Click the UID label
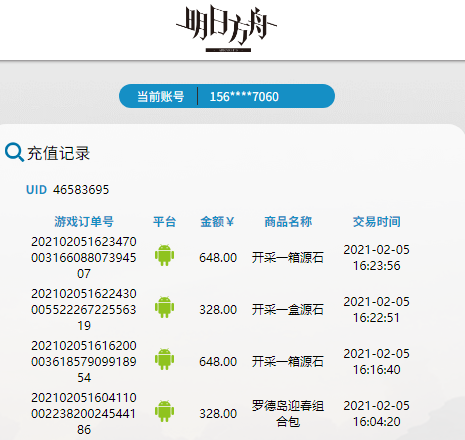The image size is (465, 440). (x=36, y=190)
